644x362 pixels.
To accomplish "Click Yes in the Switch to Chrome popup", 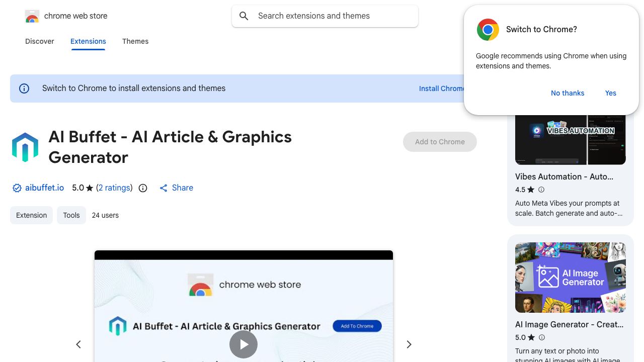I will 611,93.
